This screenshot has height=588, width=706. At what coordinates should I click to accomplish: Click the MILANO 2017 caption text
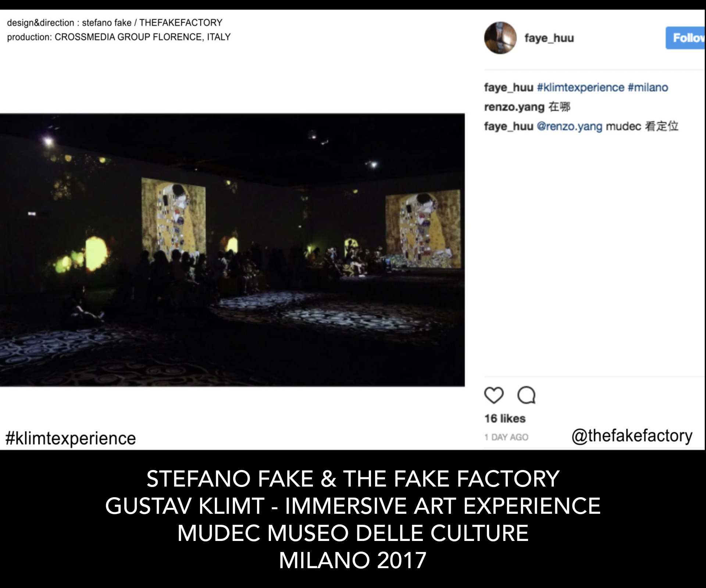click(353, 560)
